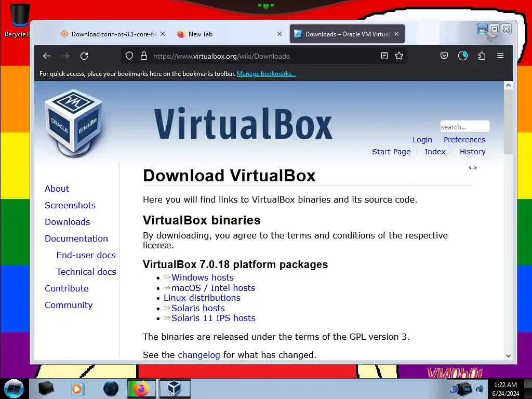Screen dimensions: 532x399
Task: Open the Login link
Action: coord(422,140)
